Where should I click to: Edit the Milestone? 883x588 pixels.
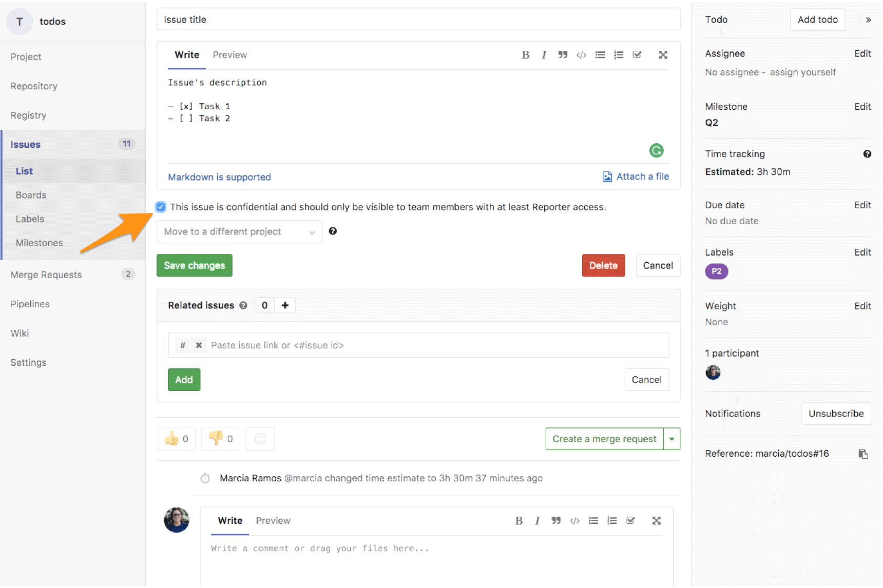tap(862, 107)
